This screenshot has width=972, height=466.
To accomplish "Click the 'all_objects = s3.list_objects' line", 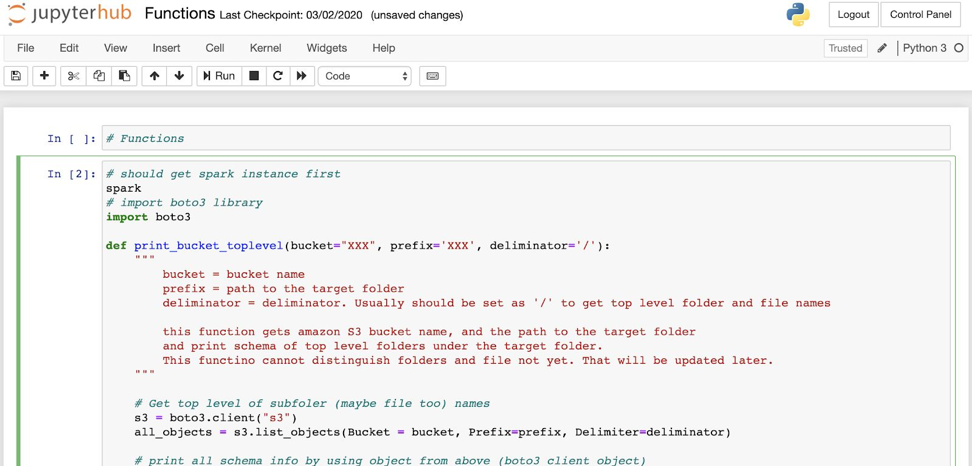I will [x=433, y=432].
